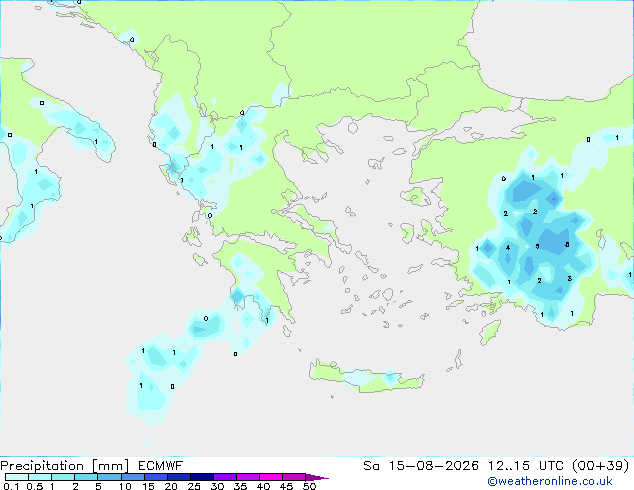Click legend scale label "30"
The height and width of the screenshot is (490, 634).
pyautogui.click(x=217, y=486)
